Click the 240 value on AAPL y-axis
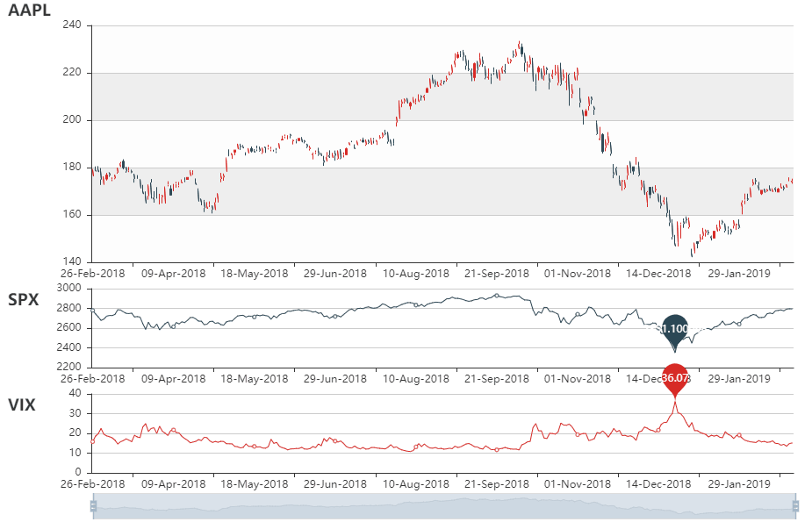812x522 pixels. pyautogui.click(x=71, y=25)
